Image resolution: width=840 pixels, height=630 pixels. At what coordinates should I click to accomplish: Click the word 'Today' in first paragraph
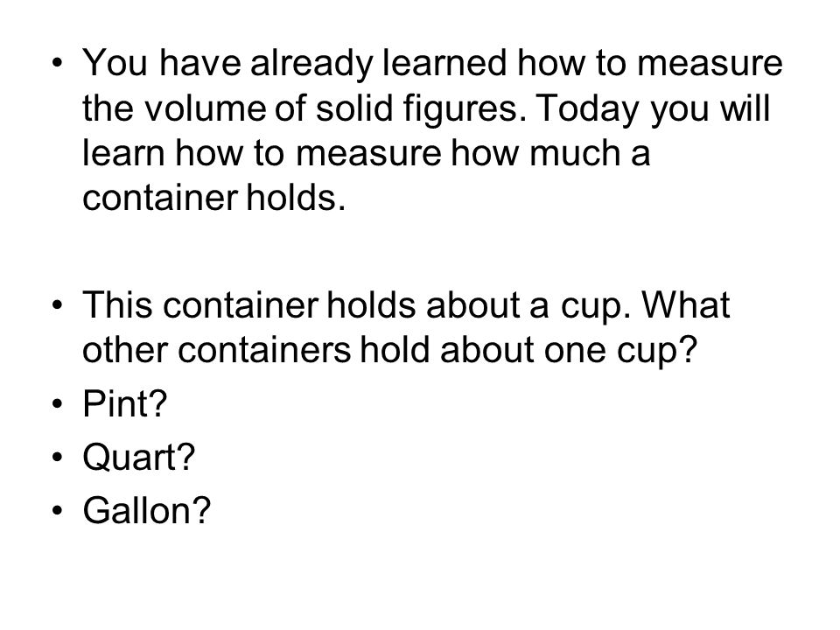click(x=587, y=109)
